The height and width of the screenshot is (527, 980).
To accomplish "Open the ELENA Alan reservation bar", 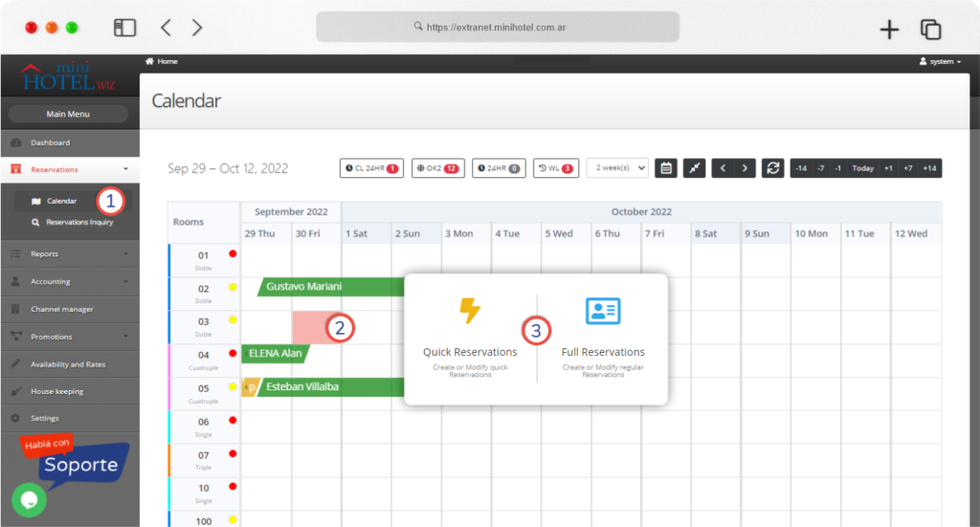I will [275, 354].
